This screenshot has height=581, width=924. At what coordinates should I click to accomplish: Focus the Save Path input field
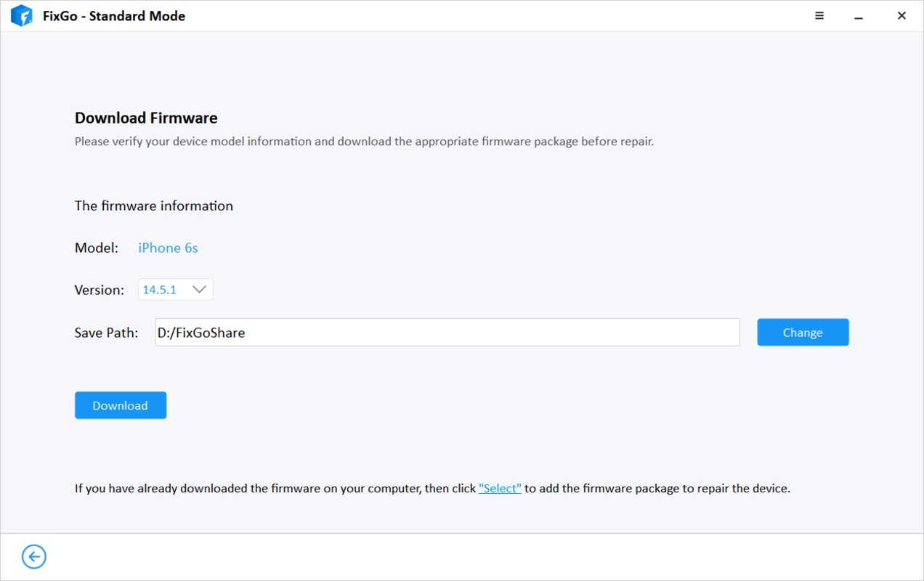pyautogui.click(x=447, y=333)
